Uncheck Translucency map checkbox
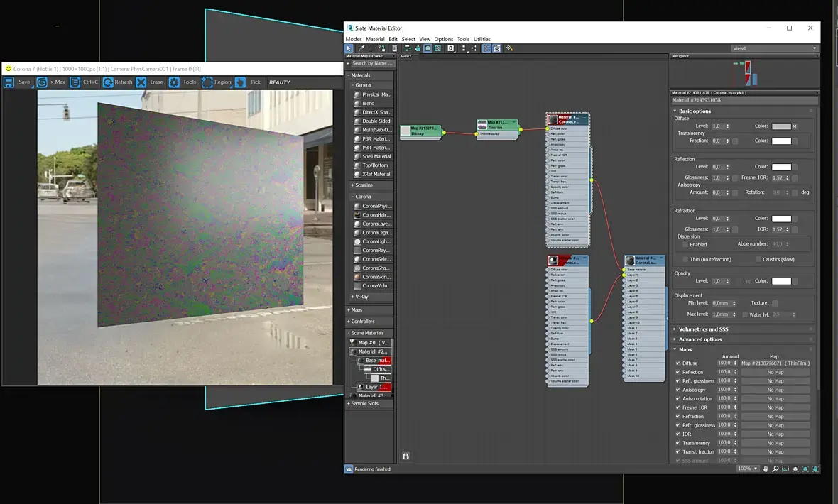 [x=678, y=442]
